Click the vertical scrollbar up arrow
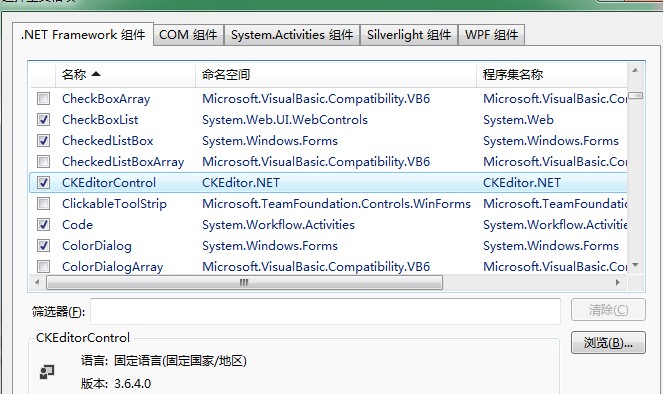663x394 pixels. (635, 70)
